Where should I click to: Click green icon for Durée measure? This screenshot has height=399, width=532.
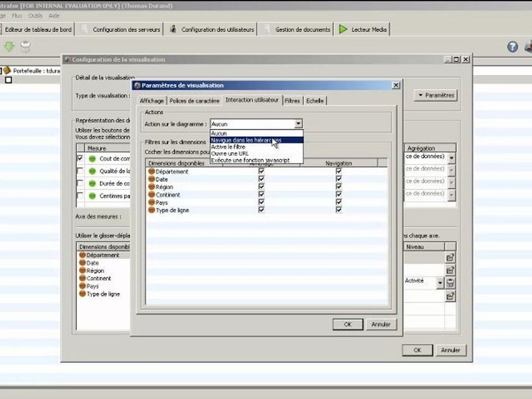tap(92, 183)
